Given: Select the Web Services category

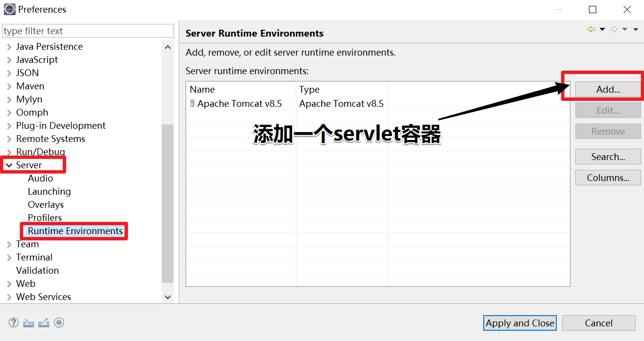Looking at the screenshot, I should tap(43, 297).
